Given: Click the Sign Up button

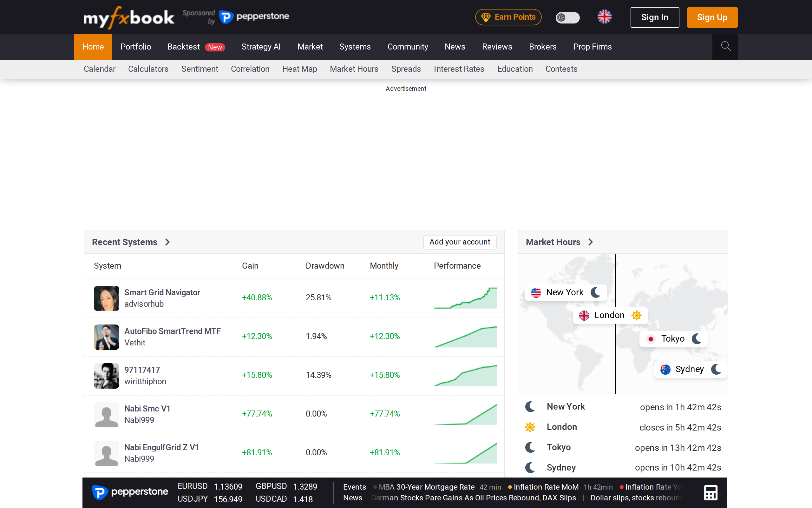Looking at the screenshot, I should coord(712,17).
